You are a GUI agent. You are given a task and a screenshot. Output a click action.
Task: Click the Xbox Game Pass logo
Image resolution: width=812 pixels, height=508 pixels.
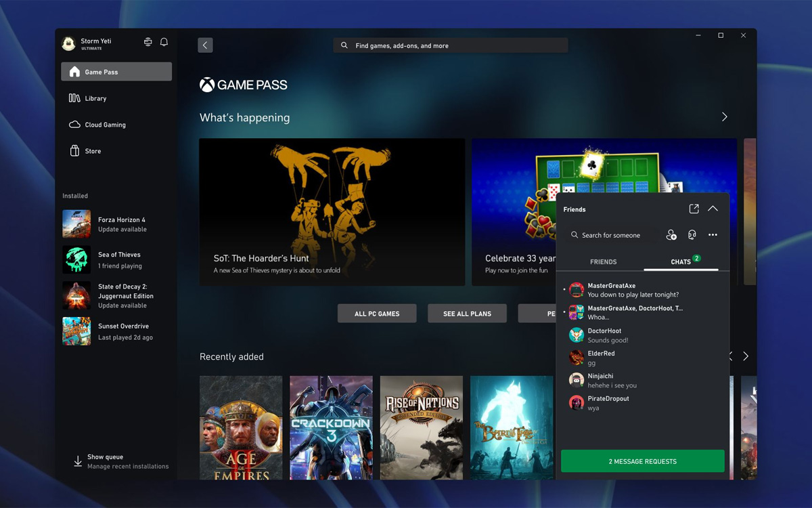click(x=244, y=85)
